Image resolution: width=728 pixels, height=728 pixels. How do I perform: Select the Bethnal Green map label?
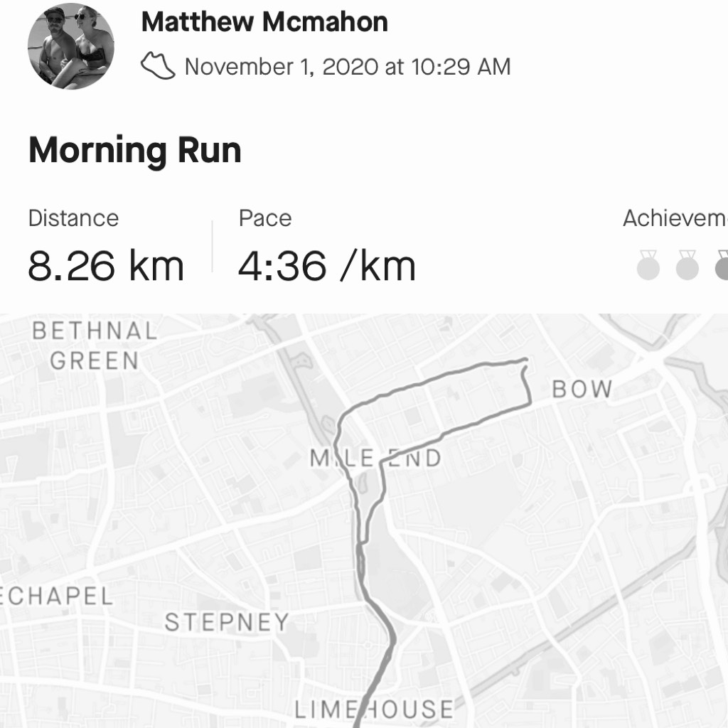[95, 346]
